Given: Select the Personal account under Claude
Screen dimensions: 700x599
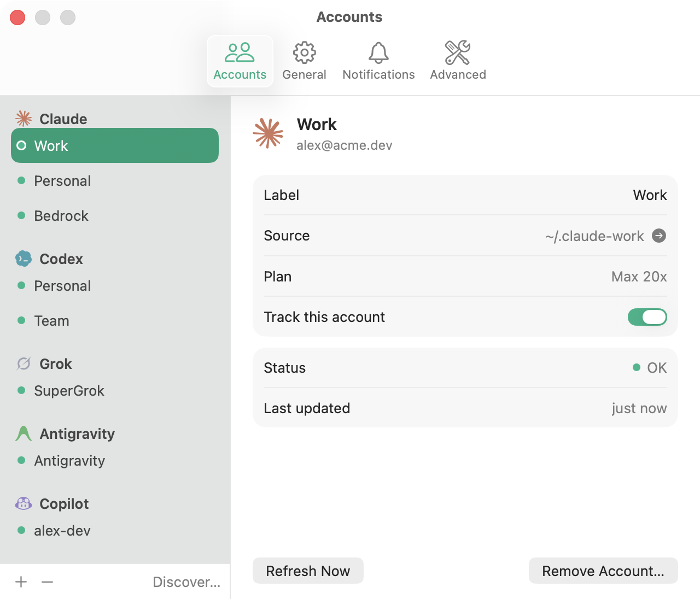Looking at the screenshot, I should (x=115, y=180).
